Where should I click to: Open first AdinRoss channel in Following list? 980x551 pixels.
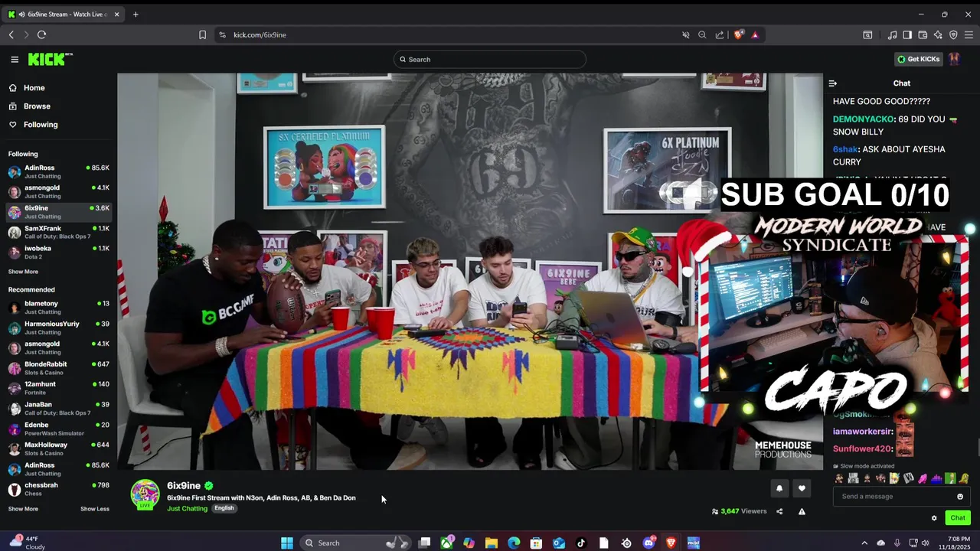tap(59, 171)
